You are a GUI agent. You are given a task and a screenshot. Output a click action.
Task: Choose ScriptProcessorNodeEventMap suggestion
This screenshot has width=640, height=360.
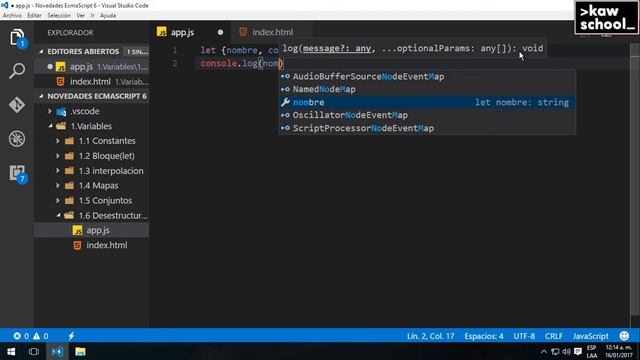427,128
